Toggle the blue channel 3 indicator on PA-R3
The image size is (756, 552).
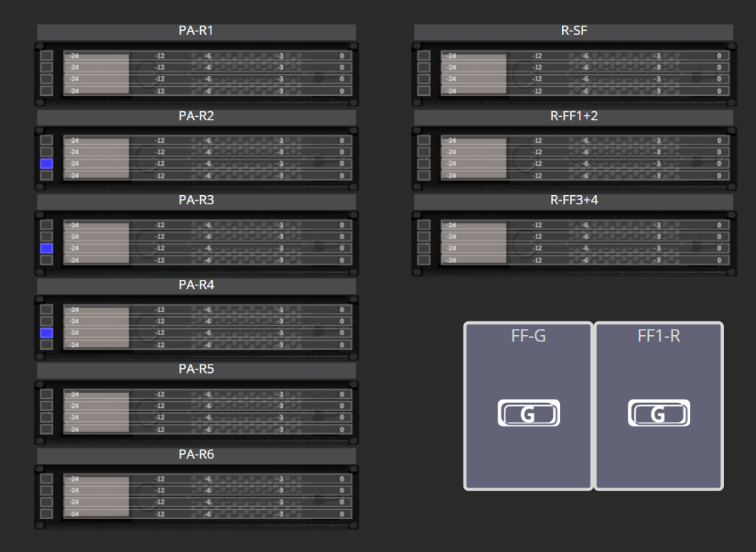[x=46, y=248]
